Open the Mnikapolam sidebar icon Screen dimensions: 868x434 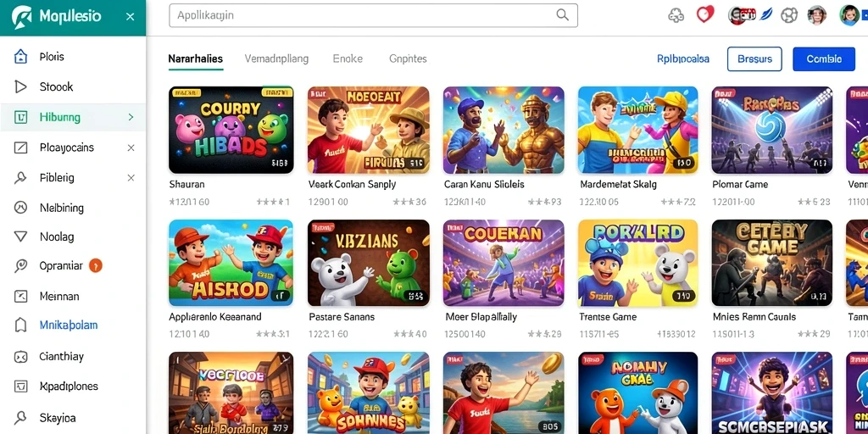[20, 325]
